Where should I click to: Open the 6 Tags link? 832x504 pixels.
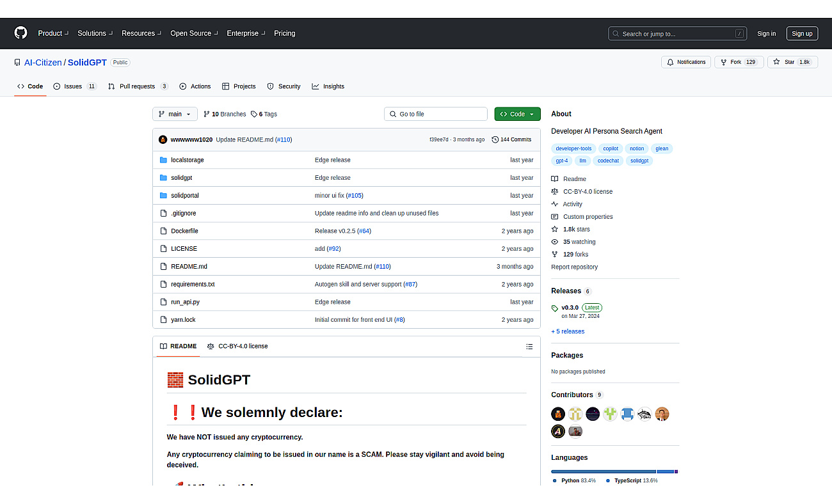(264, 114)
